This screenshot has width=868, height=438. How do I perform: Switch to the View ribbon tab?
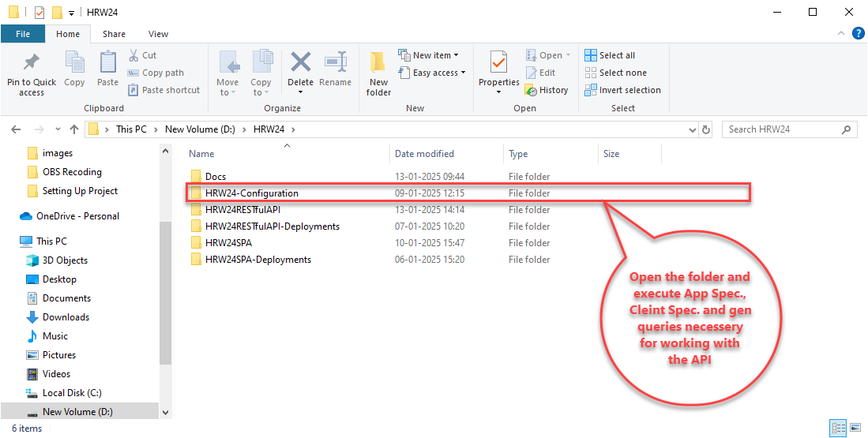pyautogui.click(x=158, y=34)
